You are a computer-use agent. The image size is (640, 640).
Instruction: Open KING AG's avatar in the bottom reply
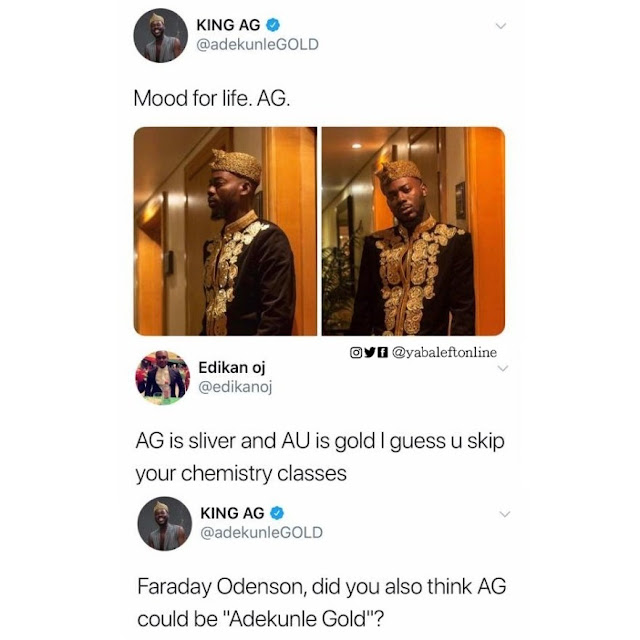[164, 524]
